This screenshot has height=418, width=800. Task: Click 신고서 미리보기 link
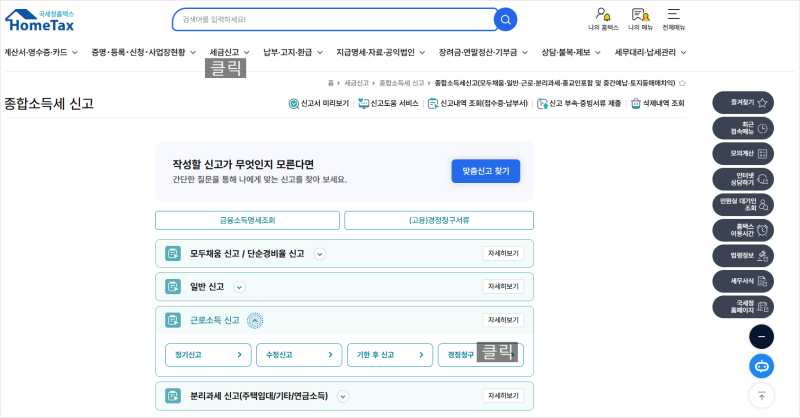click(319, 104)
